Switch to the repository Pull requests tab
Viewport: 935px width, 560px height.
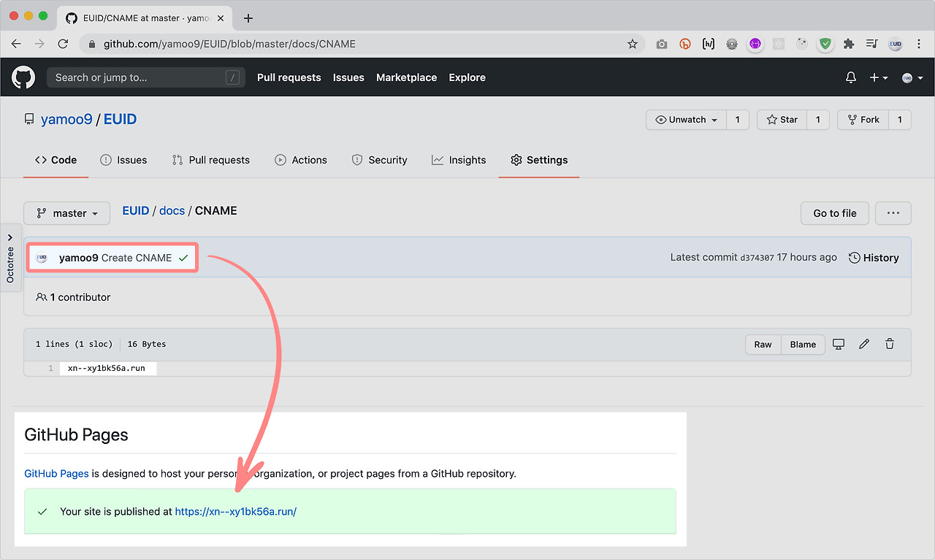[x=211, y=160]
